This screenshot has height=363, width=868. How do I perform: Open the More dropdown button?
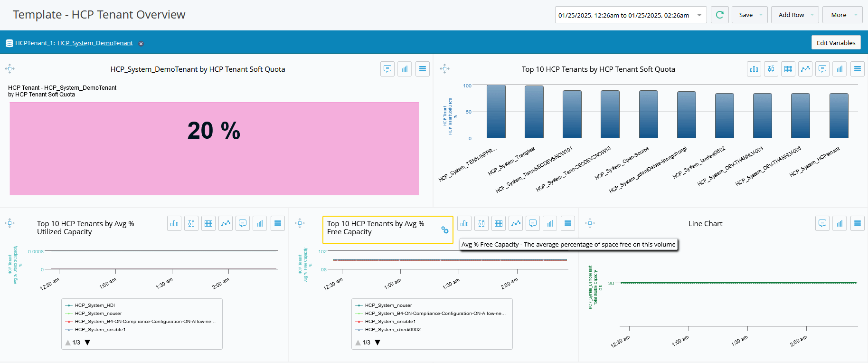coord(842,15)
